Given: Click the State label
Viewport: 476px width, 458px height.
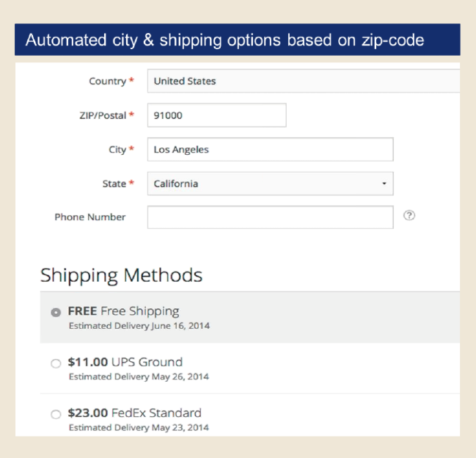Looking at the screenshot, I should coord(114,183).
